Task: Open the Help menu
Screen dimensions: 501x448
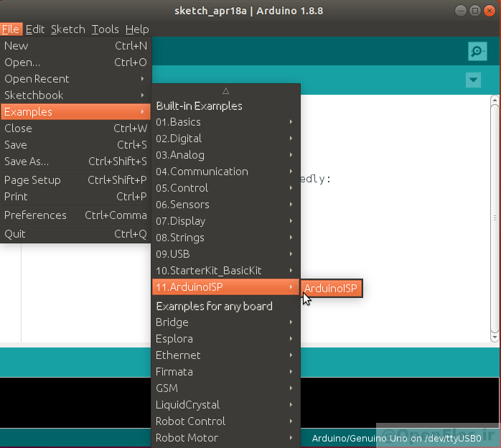Action: [137, 29]
